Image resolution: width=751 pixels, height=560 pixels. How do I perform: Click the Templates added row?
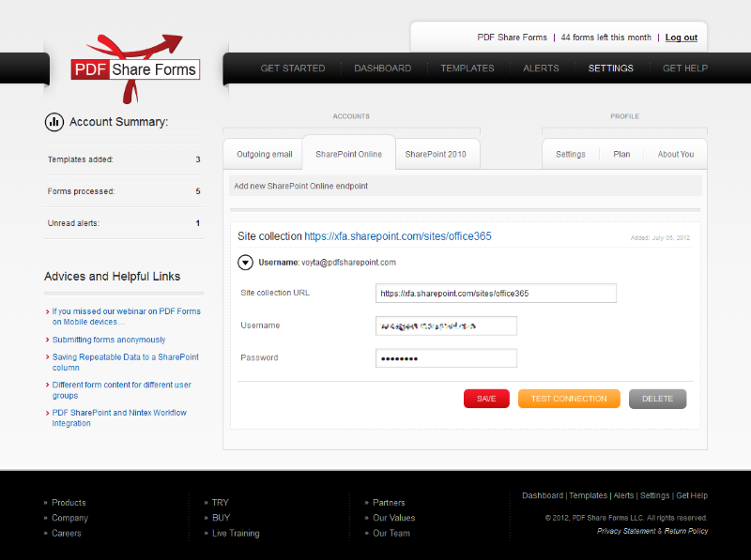pos(124,159)
